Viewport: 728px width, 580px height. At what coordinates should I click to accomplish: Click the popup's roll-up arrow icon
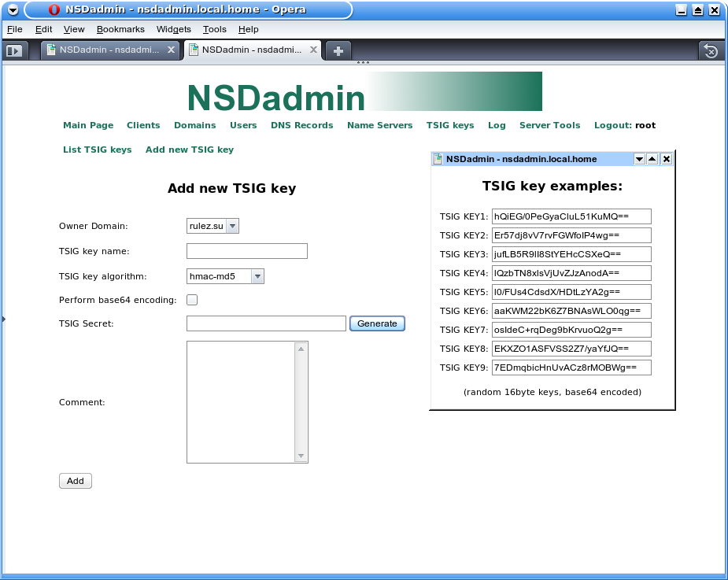coord(652,159)
